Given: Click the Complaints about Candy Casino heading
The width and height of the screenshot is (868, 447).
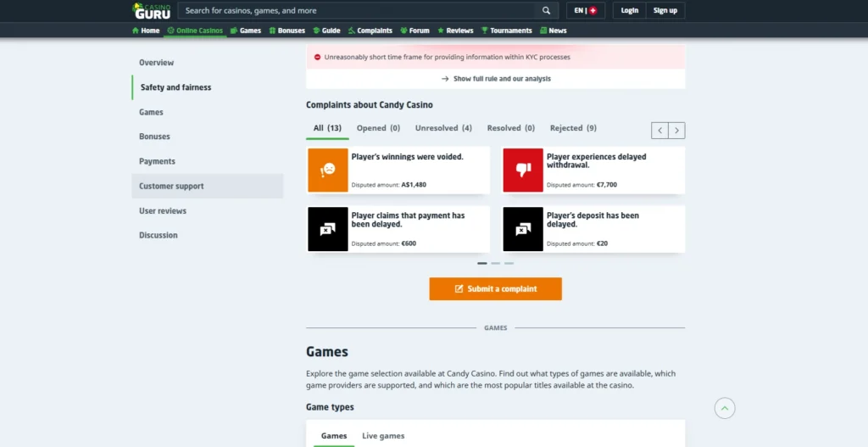Looking at the screenshot, I should coord(370,104).
